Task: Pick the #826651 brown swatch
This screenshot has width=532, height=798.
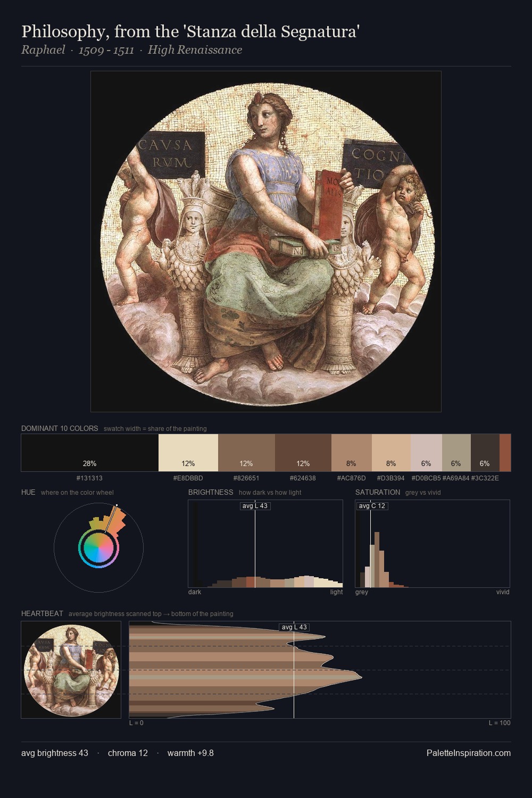Action: click(246, 453)
